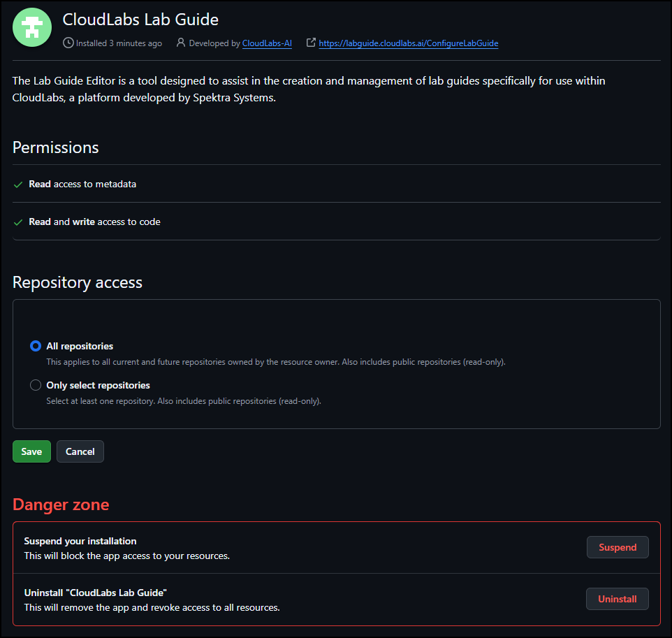Image resolution: width=672 pixels, height=638 pixels.
Task: Uninstall CloudLabs Lab Guide app
Action: tap(618, 599)
